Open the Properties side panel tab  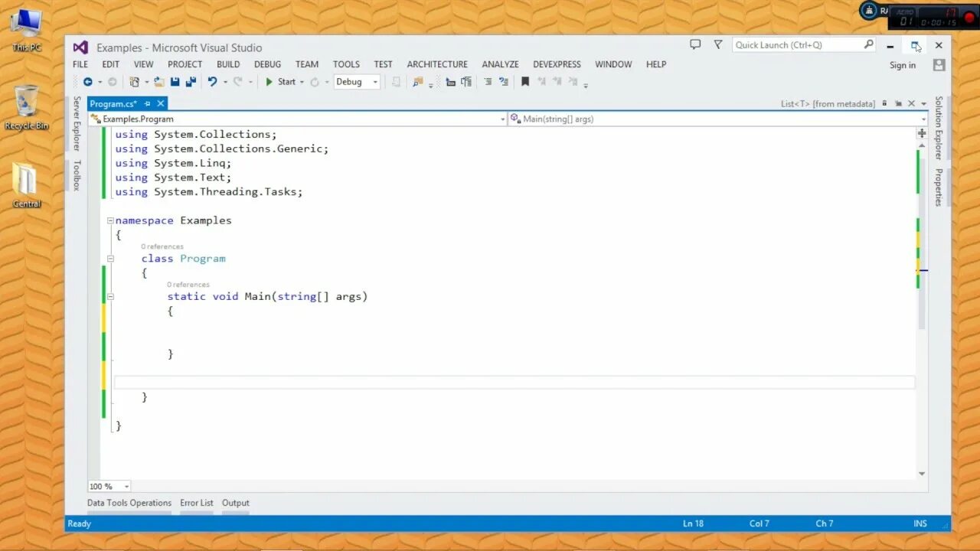pyautogui.click(x=939, y=187)
